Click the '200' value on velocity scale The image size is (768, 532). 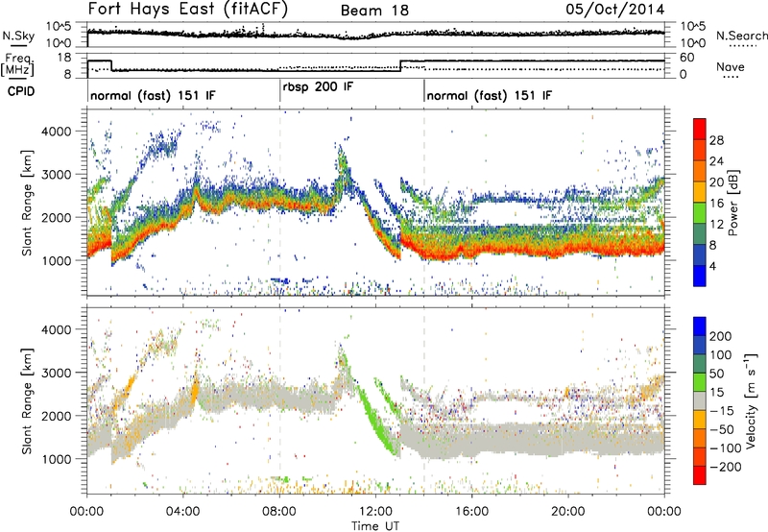[x=721, y=336]
